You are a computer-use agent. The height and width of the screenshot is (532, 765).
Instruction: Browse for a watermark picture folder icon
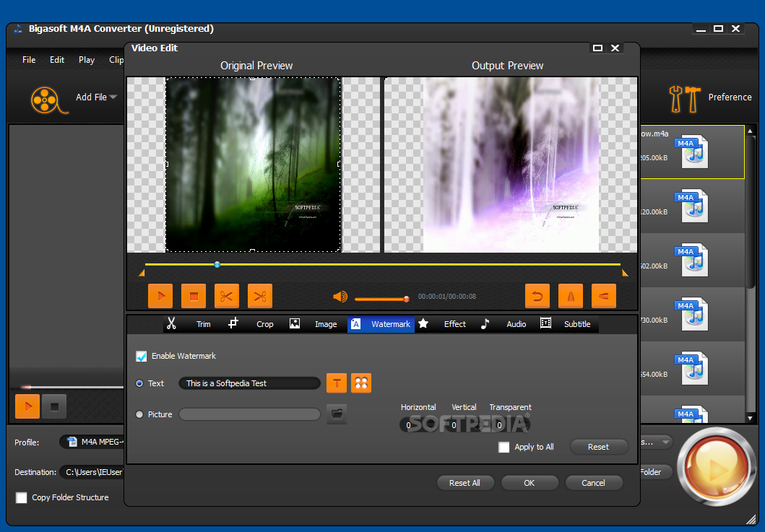[337, 414]
